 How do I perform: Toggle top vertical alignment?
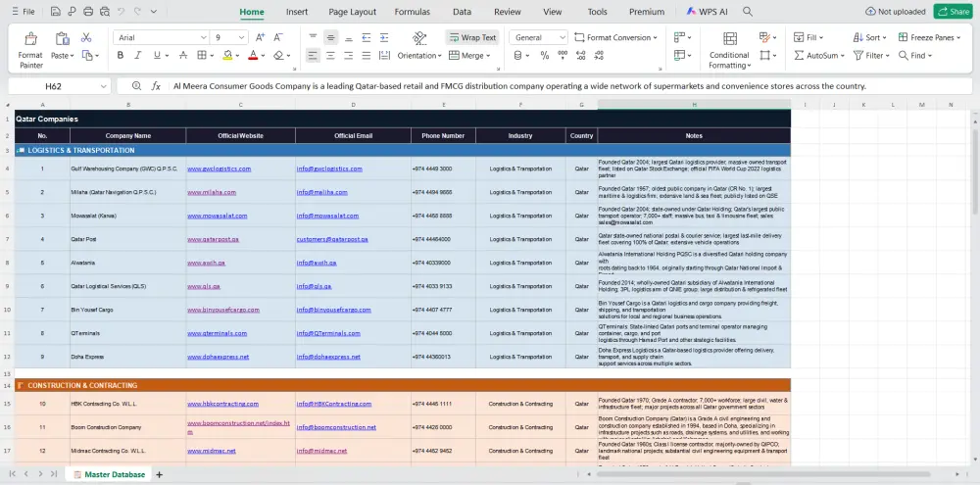click(x=313, y=37)
